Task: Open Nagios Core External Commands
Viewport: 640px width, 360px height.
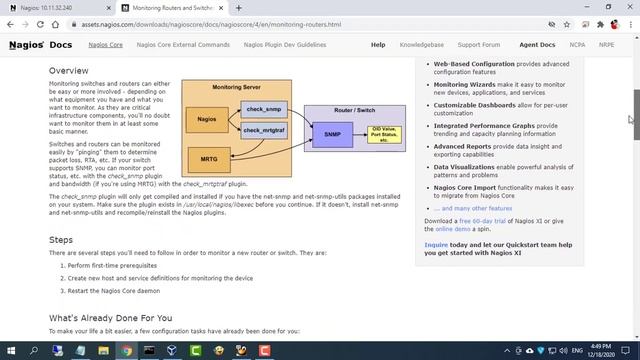Action: [183, 45]
